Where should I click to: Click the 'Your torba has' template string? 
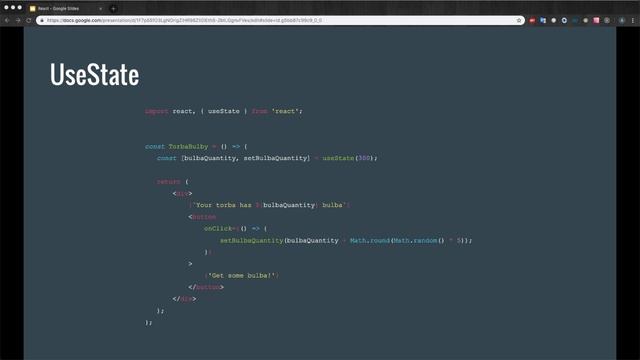[270, 205]
